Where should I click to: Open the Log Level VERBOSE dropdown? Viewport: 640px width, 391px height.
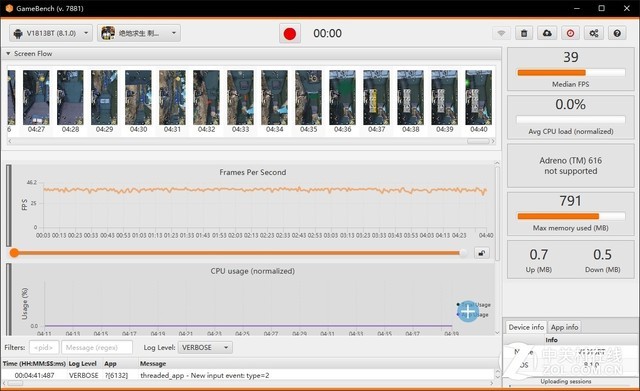205,348
